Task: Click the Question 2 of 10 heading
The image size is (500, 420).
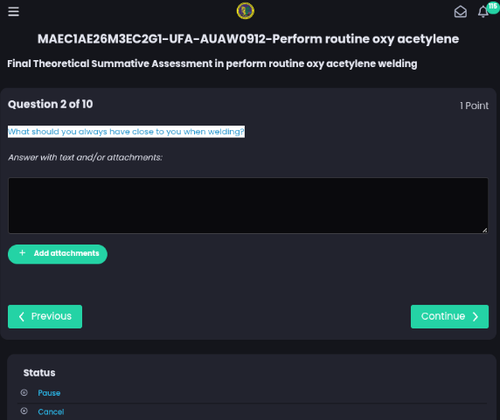Action: 50,104
